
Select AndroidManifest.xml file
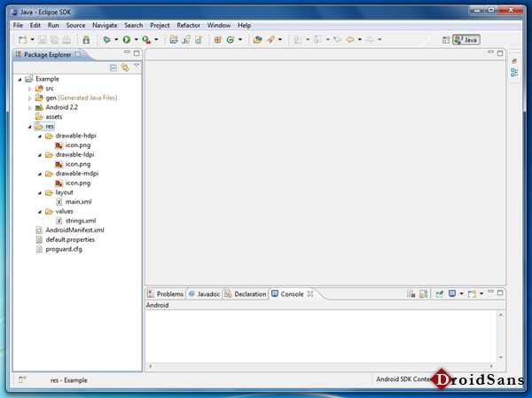point(70,230)
